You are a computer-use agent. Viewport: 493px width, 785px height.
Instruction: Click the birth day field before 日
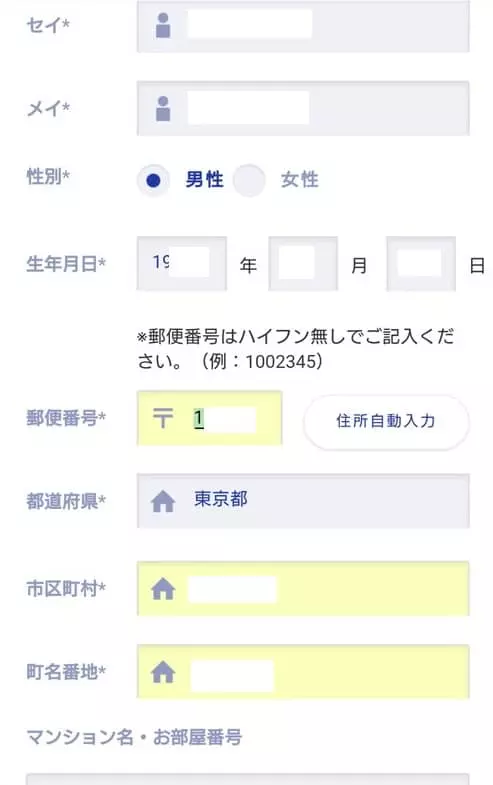421,264
